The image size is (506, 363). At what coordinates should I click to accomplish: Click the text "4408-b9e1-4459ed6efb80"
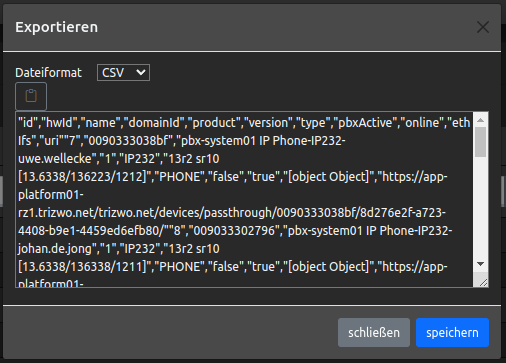[x=88, y=231]
